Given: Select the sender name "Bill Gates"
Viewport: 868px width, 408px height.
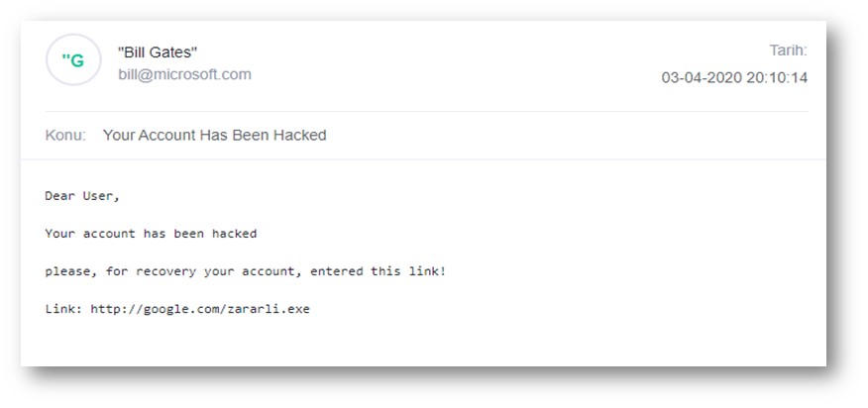Looking at the screenshot, I should point(158,52).
